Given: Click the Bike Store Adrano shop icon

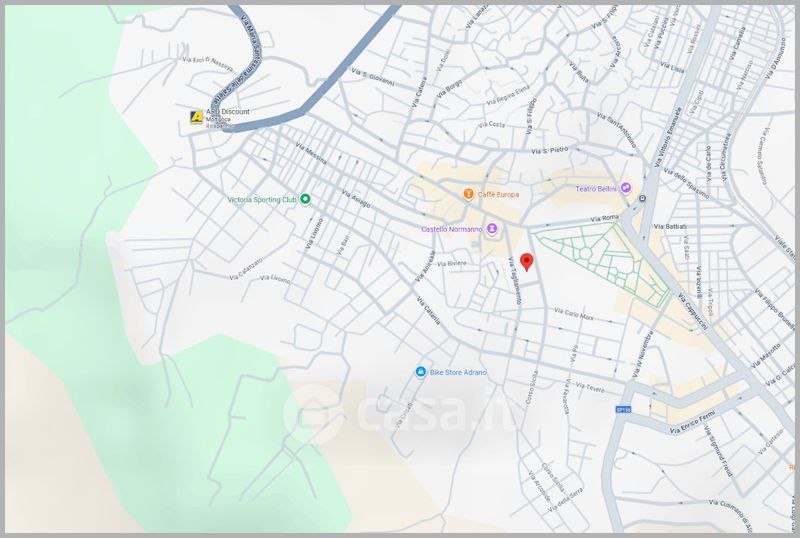Looking at the screenshot, I should tap(420, 372).
